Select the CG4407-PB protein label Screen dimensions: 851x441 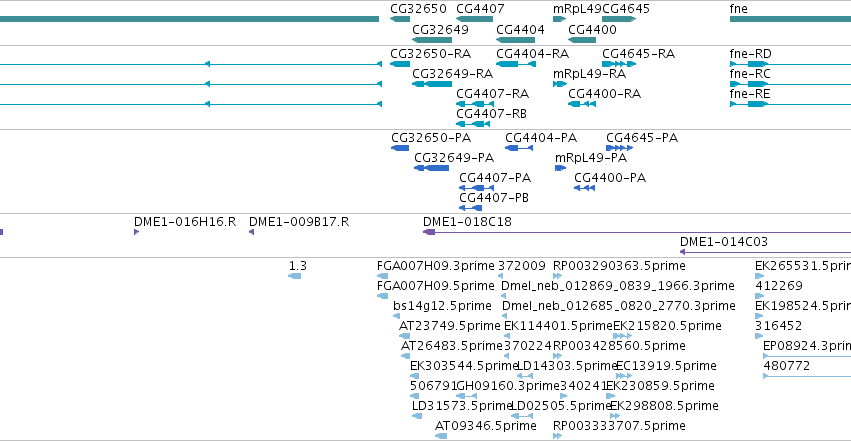[x=494, y=199]
